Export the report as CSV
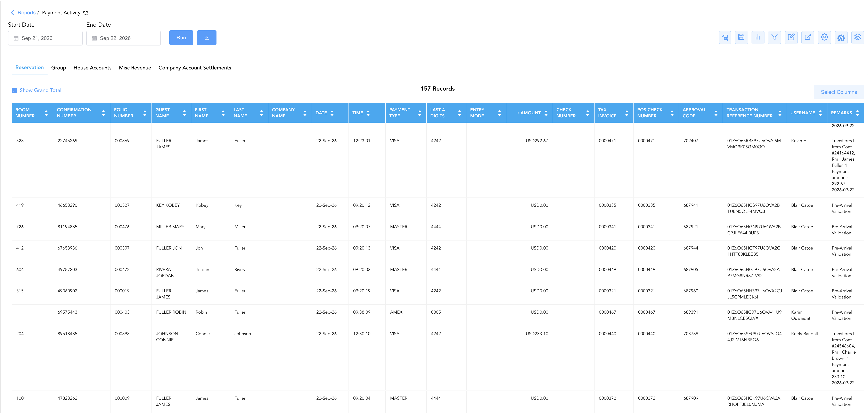The image size is (868, 413). 725,38
